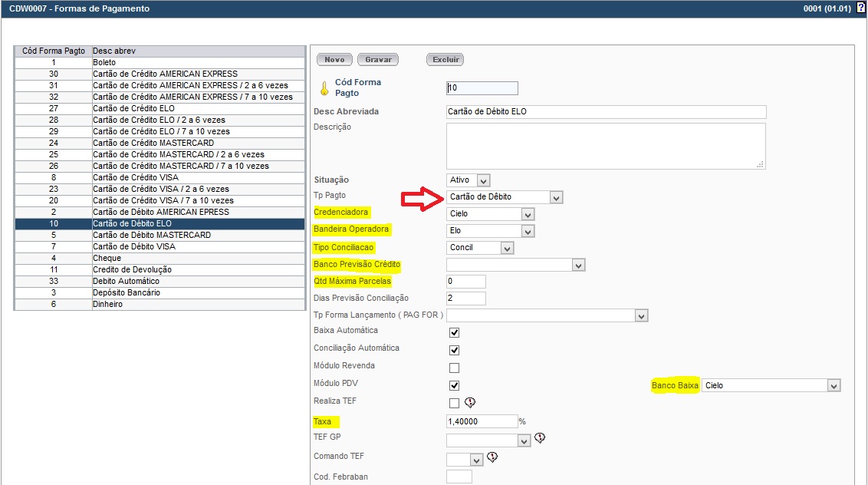Expand the Credenciadora dropdown showing Cielo
868x485 pixels.
(x=490, y=214)
